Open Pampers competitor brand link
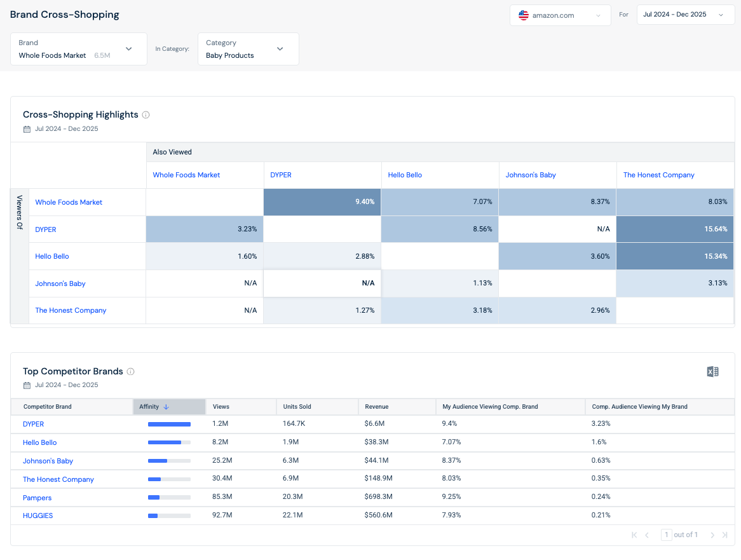The image size is (741, 560). (x=37, y=498)
